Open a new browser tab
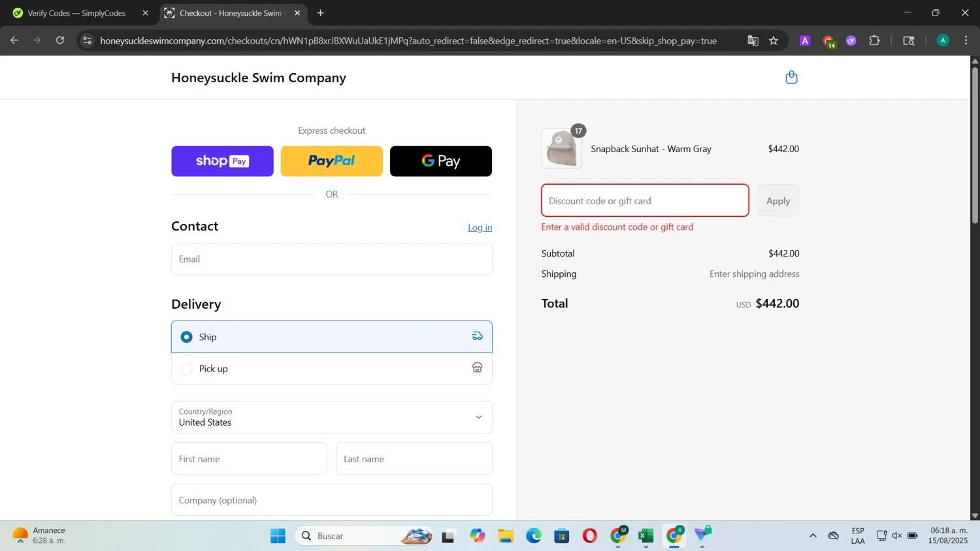This screenshot has width=980, height=551. 320,13
